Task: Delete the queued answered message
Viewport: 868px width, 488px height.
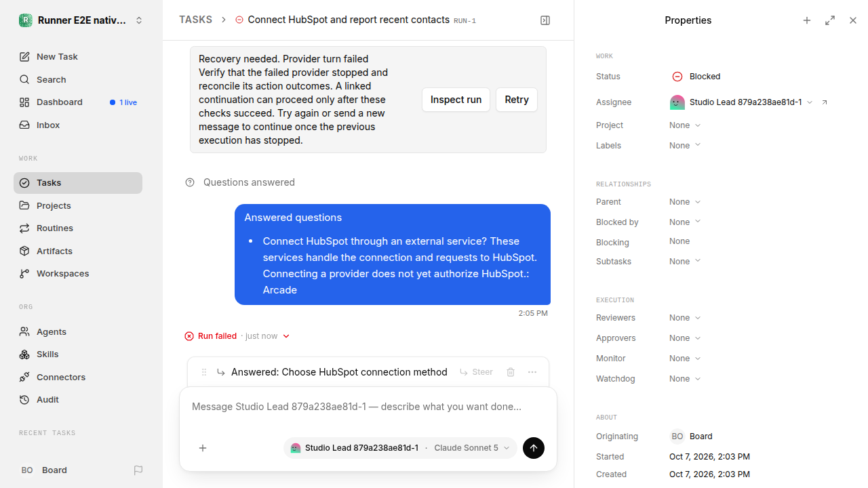Action: pyautogui.click(x=511, y=372)
